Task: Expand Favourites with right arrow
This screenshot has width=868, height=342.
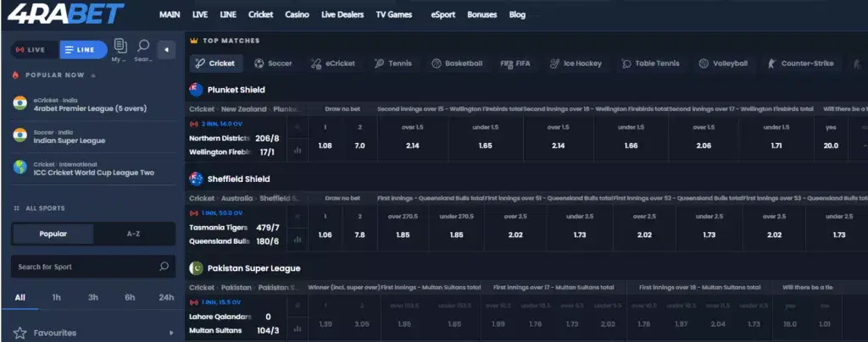Action: [x=171, y=333]
